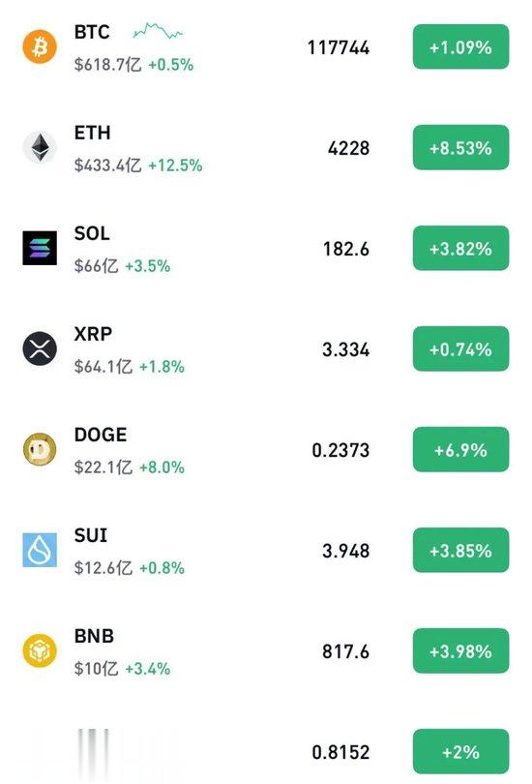The width and height of the screenshot is (532, 784).
Task: Click the DOGE +6.9% change button
Action: 460,449
